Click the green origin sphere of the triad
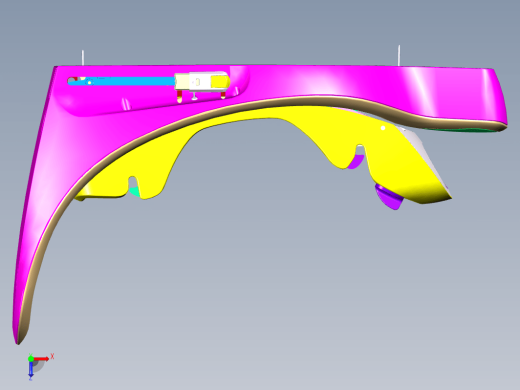 click(31, 358)
